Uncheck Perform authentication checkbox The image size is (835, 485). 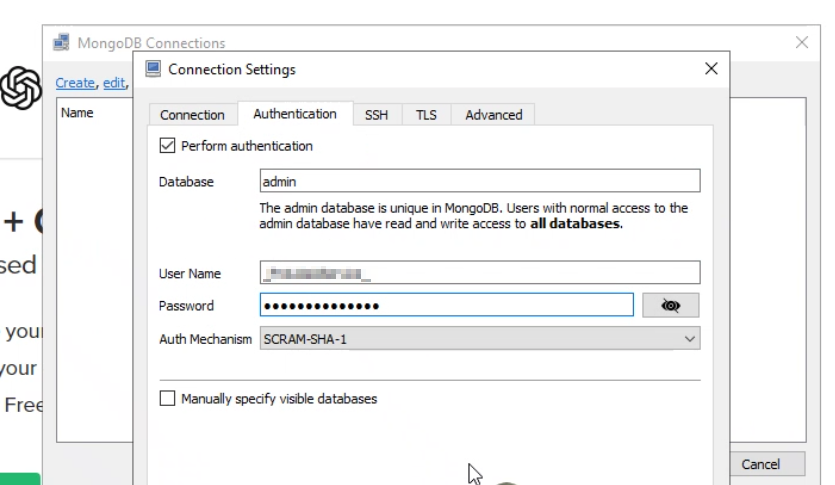(x=167, y=145)
